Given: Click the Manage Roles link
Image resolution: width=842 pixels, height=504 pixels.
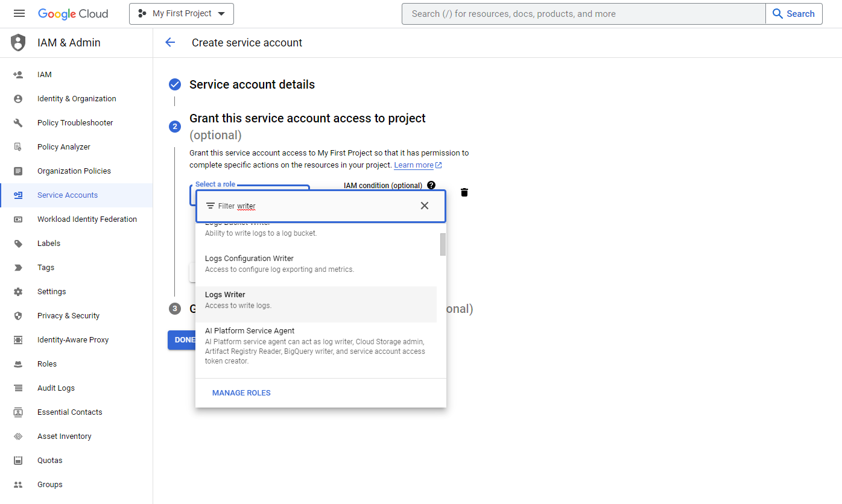Looking at the screenshot, I should pyautogui.click(x=241, y=393).
